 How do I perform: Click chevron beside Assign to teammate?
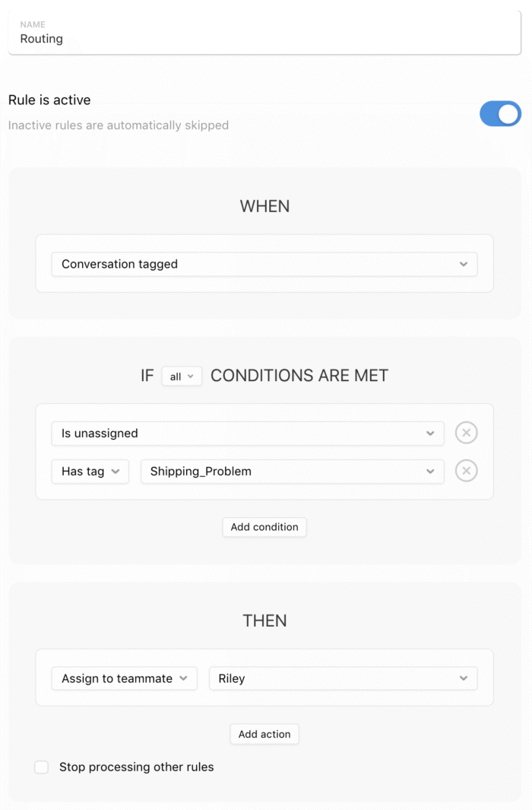pos(183,678)
